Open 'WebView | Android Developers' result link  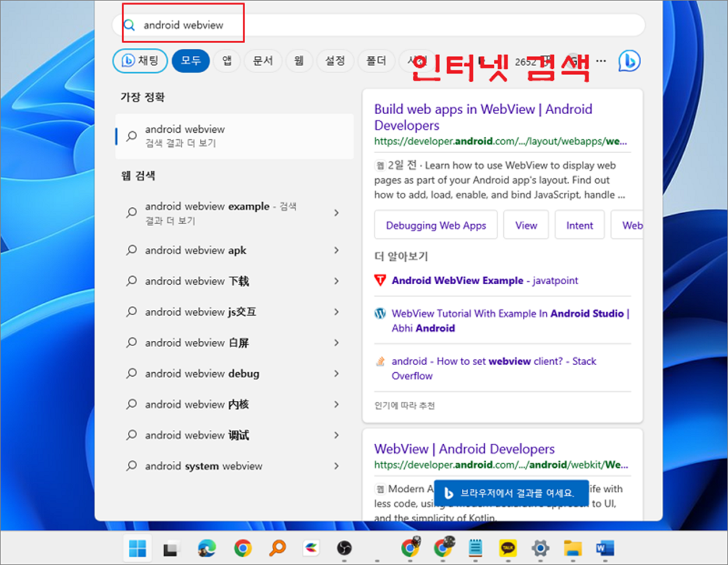click(464, 449)
